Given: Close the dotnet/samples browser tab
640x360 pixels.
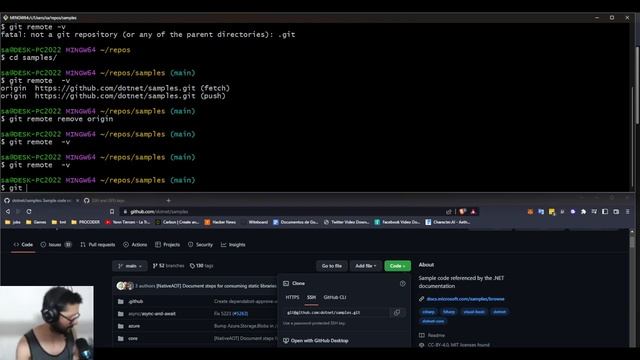Looking at the screenshot, I should (78, 200).
